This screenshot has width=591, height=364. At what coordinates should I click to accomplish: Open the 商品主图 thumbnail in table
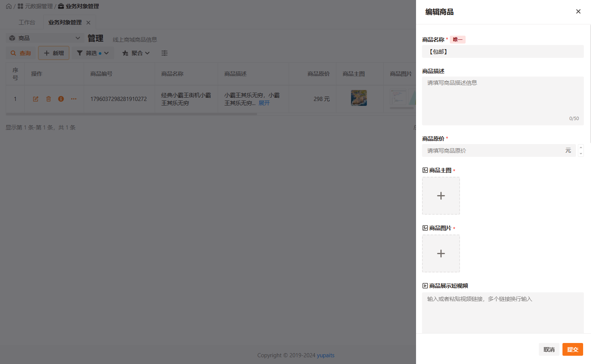coord(359,98)
